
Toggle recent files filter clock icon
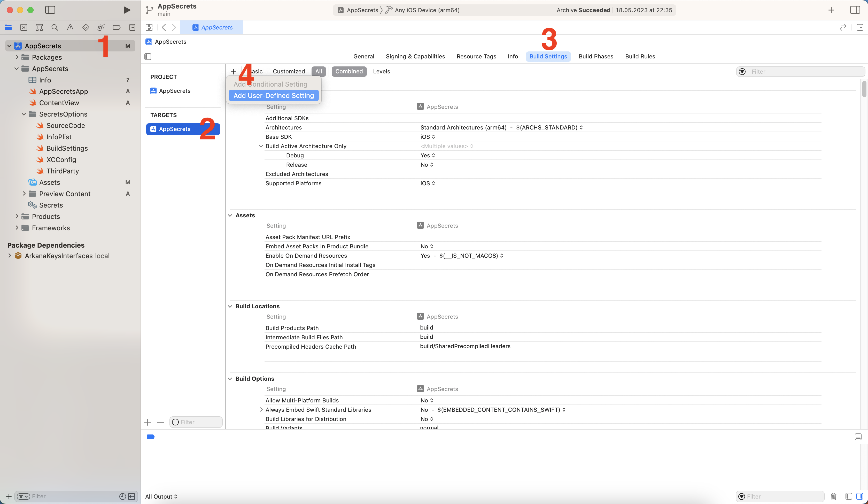click(x=122, y=496)
